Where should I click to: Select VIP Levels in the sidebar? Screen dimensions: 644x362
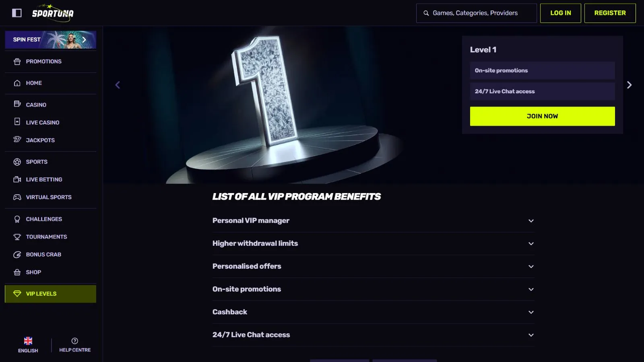click(x=50, y=294)
